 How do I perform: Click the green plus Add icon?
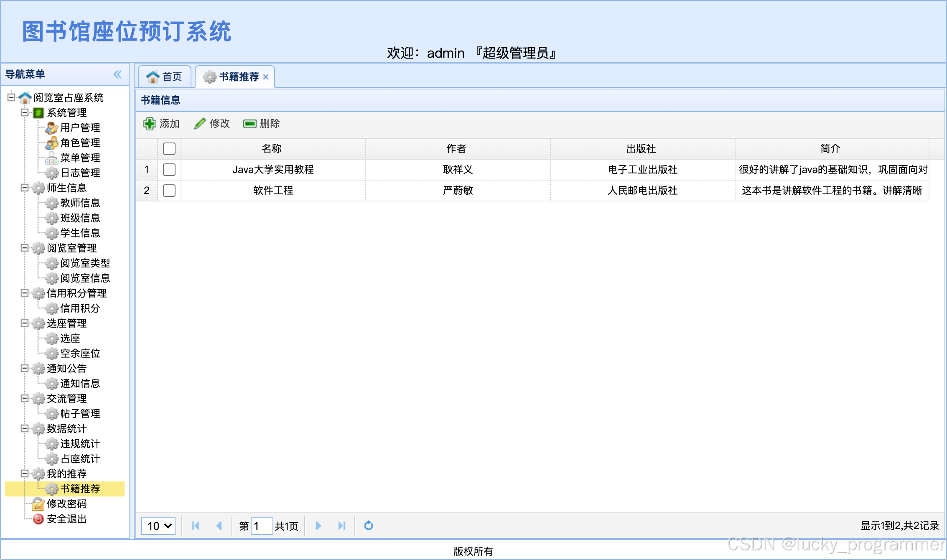[149, 124]
